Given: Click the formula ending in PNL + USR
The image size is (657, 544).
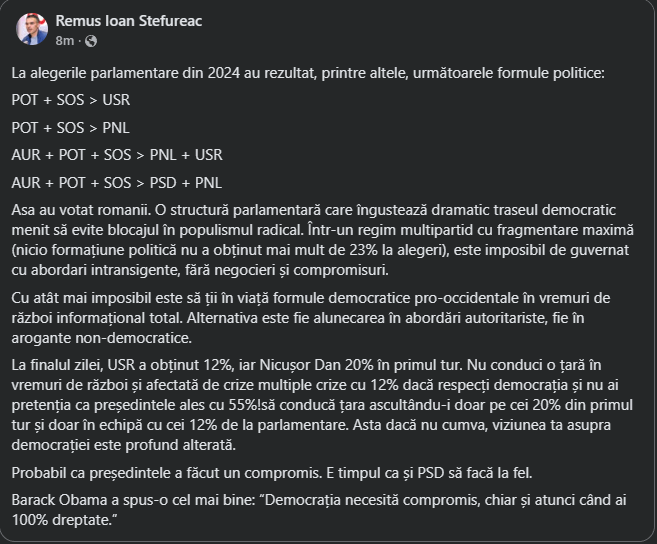Looking at the screenshot, I should pyautogui.click(x=117, y=155).
